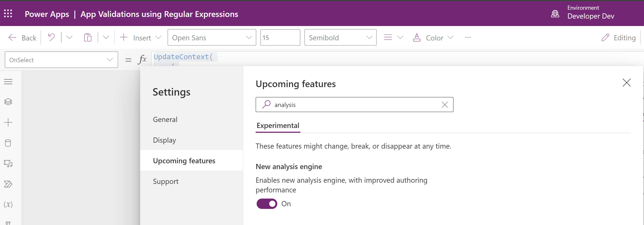This screenshot has height=225, width=644.
Task: Click the Back button
Action: [22, 38]
